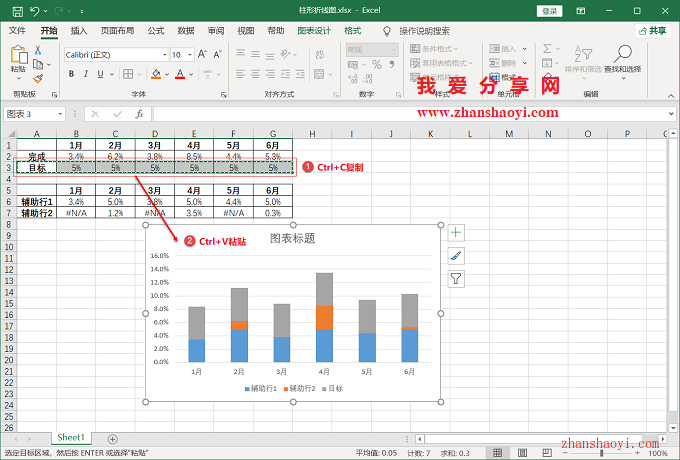Toggle Underline formatting
This screenshot has width=680, height=460.
[100, 74]
